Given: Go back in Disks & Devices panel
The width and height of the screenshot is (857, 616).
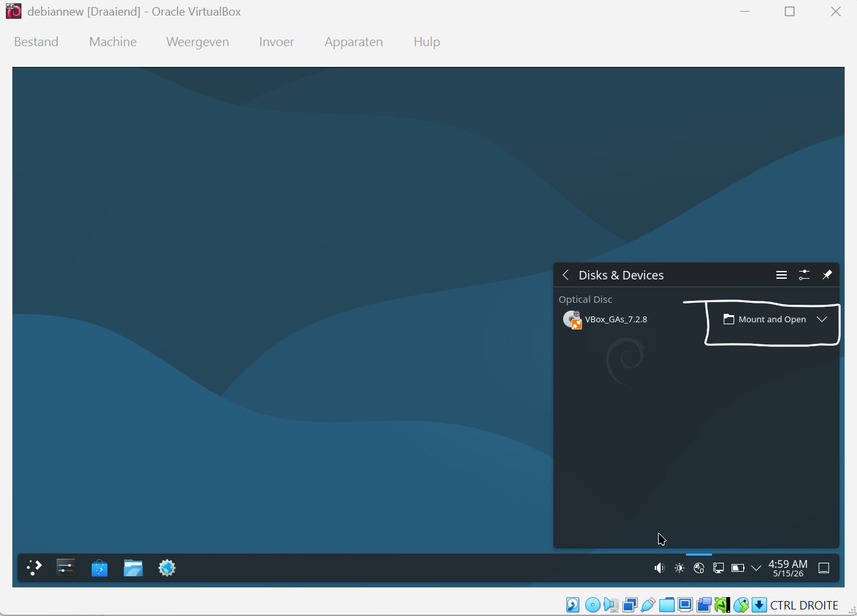Looking at the screenshot, I should 566,275.
